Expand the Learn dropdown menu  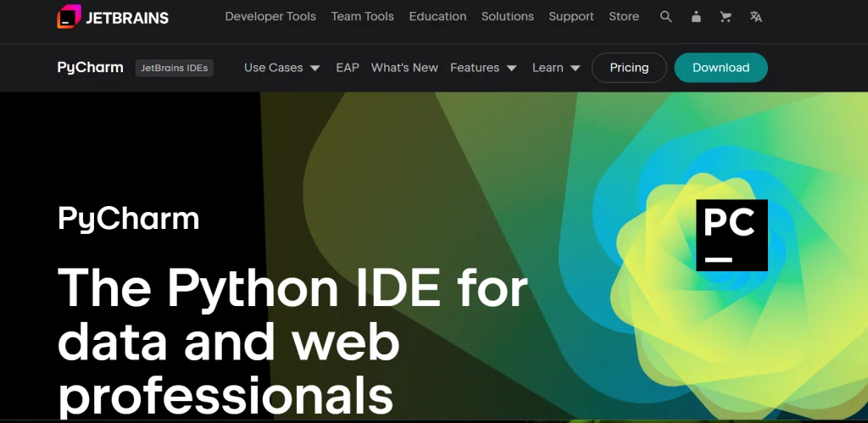(x=556, y=68)
